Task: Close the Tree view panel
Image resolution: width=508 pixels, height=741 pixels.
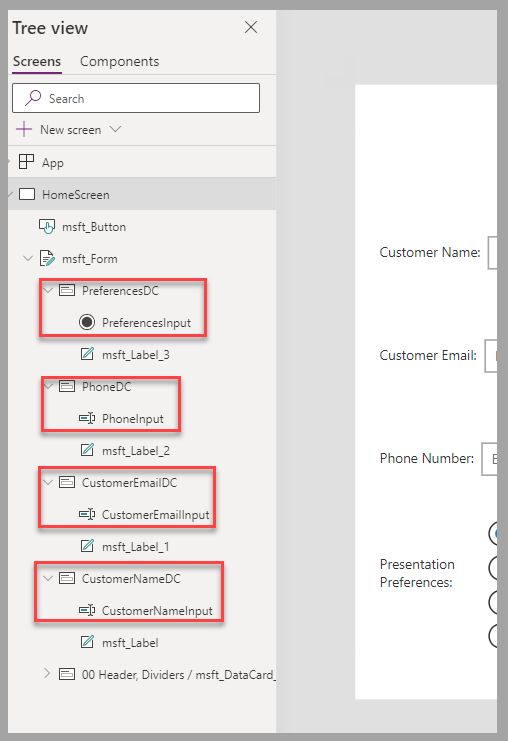Action: click(251, 27)
